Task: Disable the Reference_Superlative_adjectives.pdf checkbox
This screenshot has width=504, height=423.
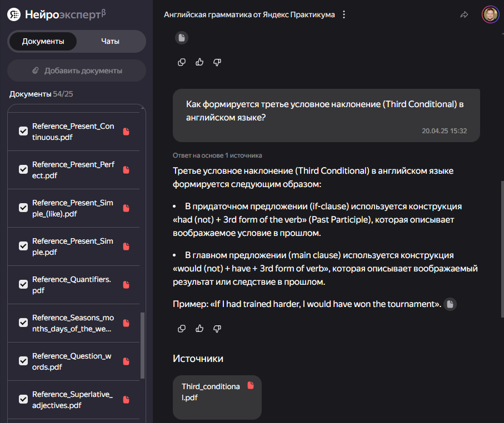Action: [x=23, y=399]
